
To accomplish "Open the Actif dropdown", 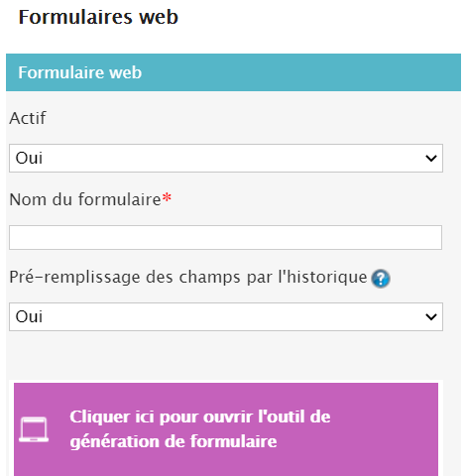I will (x=226, y=158).
